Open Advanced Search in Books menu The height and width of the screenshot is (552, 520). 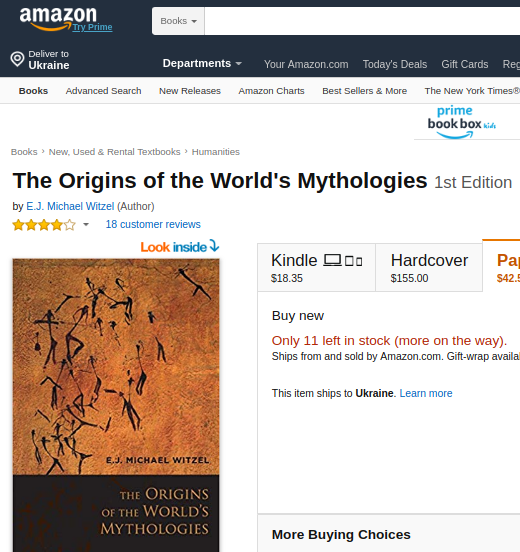tap(104, 91)
